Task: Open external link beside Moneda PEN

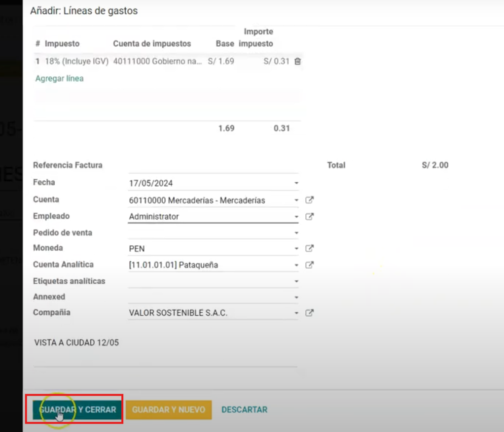Action: [x=309, y=249]
